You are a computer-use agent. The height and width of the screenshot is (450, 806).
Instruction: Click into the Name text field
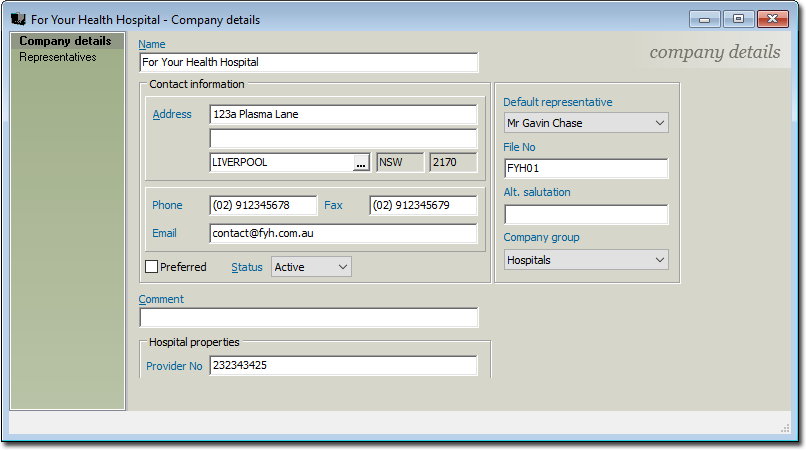pos(308,62)
